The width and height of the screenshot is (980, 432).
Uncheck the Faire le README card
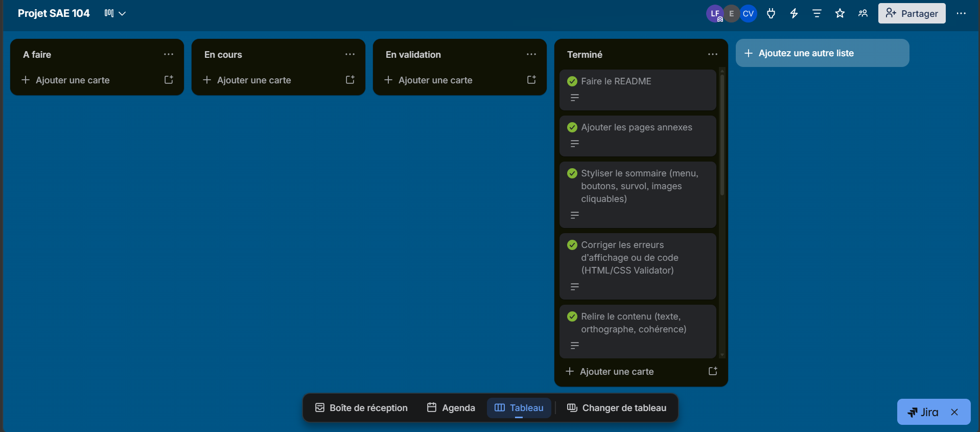pyautogui.click(x=572, y=81)
